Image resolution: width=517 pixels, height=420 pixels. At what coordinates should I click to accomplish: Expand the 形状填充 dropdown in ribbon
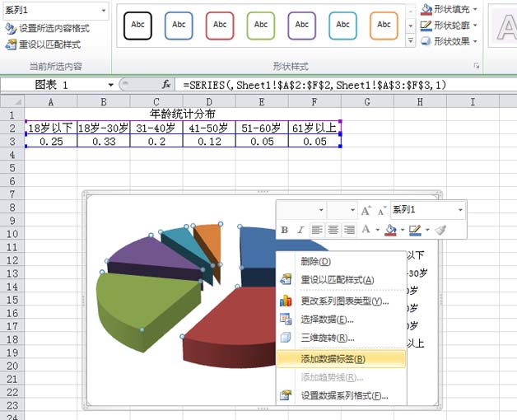point(476,9)
